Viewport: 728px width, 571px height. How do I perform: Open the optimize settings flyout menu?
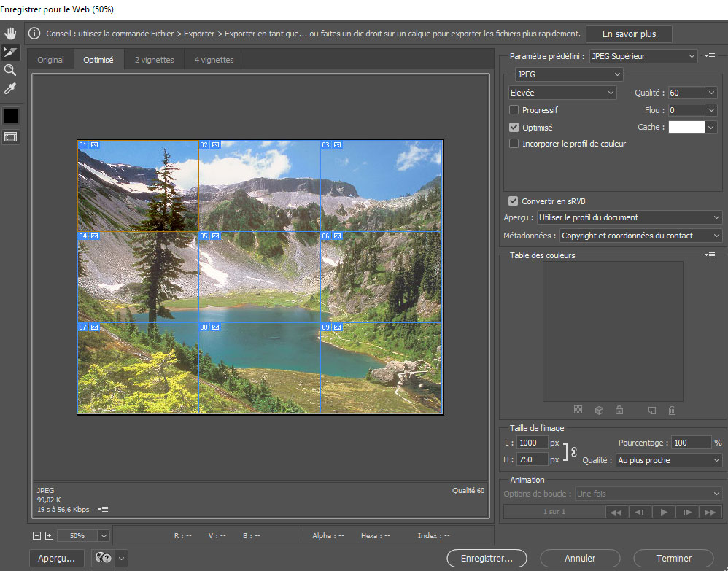tap(710, 56)
